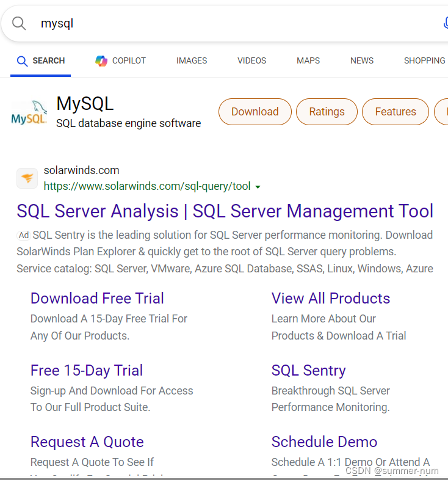The image size is (448, 480).
Task: Click the Ad label badge
Action: click(24, 235)
